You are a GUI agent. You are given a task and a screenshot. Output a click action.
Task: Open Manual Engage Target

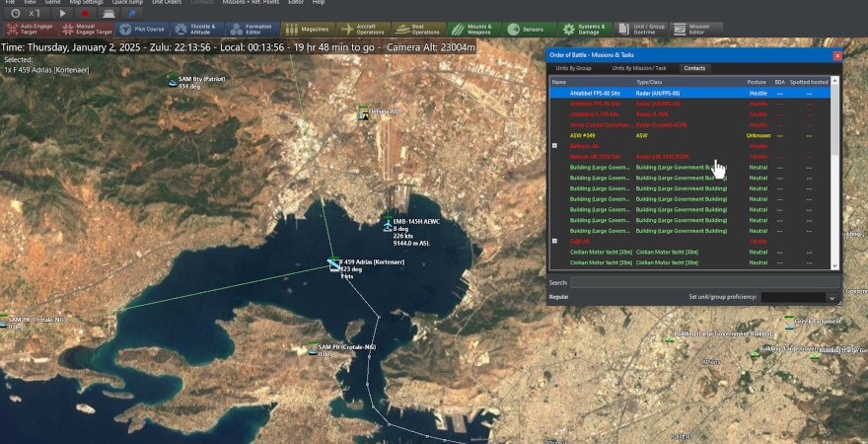coord(87,30)
